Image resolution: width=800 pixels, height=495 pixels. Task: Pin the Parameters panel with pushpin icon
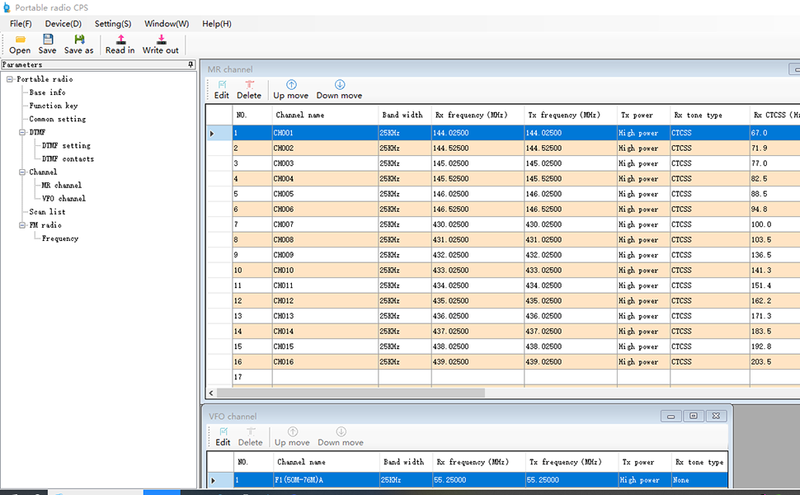(190, 64)
